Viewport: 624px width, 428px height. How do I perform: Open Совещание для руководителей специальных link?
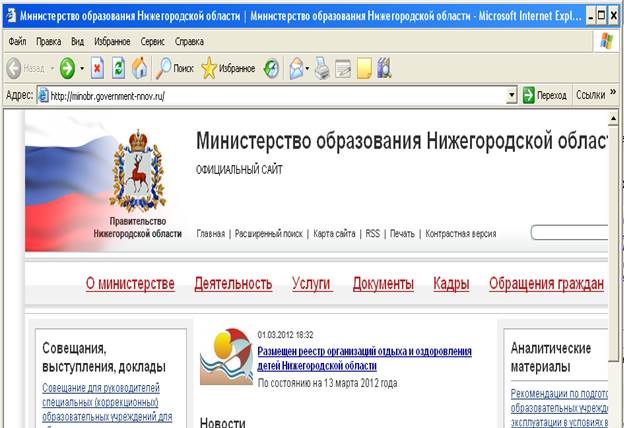tap(107, 403)
